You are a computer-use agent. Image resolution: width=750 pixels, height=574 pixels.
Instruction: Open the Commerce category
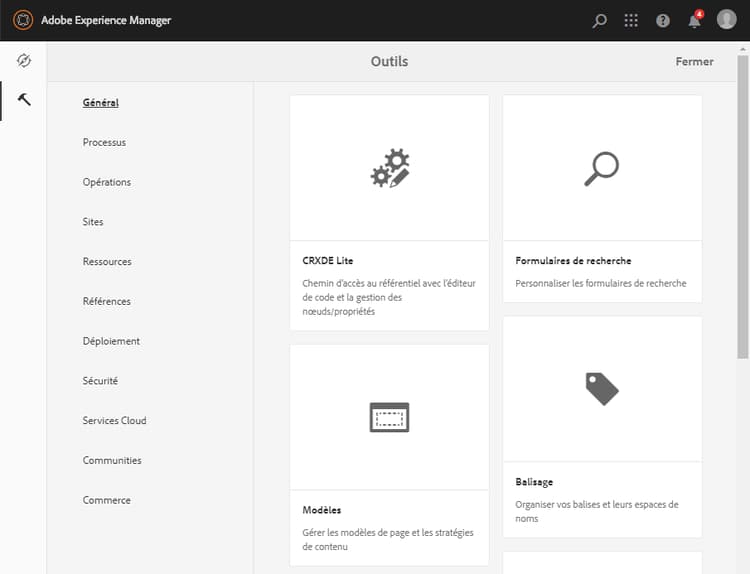[x=107, y=500]
